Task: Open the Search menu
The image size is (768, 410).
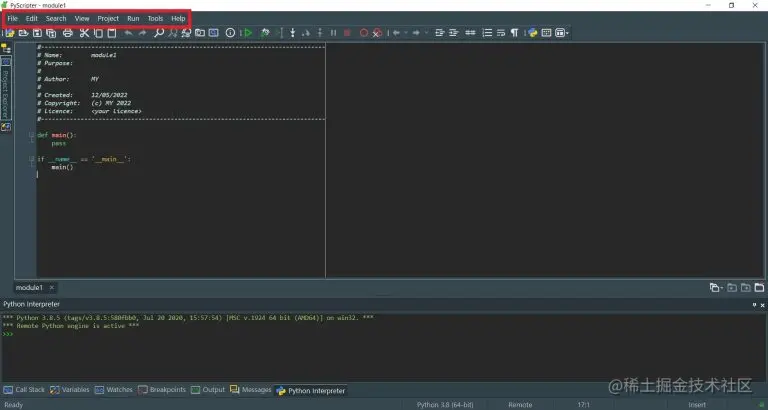Action: [x=56, y=19]
